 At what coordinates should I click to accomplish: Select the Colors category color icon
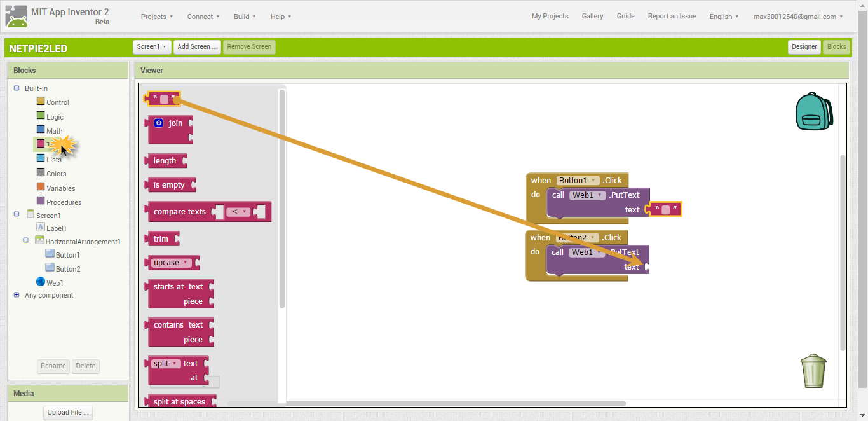coord(41,172)
